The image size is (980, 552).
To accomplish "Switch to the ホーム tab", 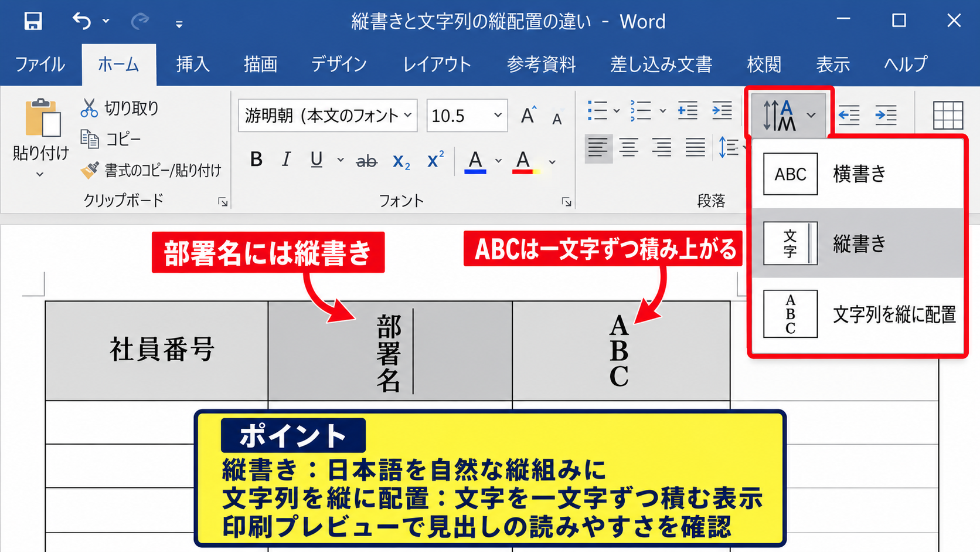I will click(118, 64).
